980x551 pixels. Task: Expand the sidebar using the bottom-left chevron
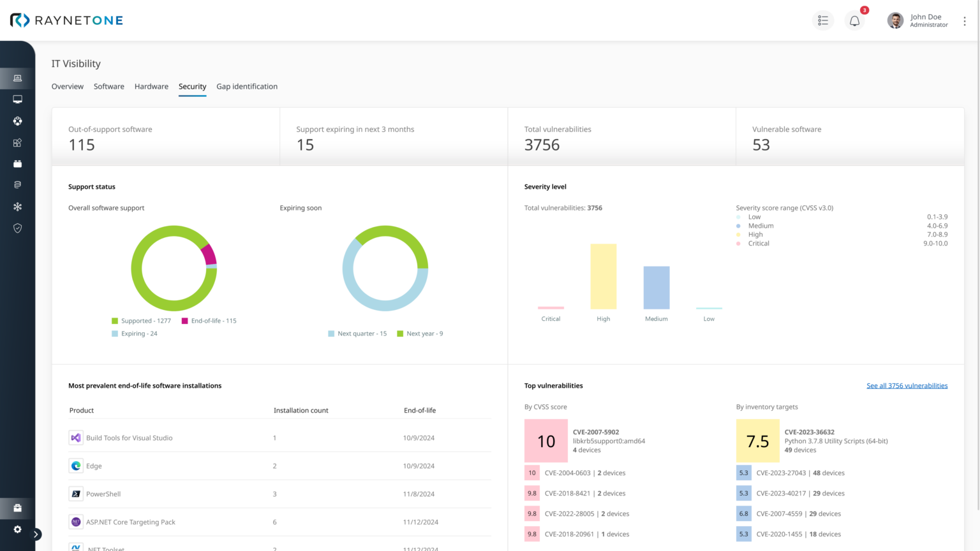pos(36,534)
